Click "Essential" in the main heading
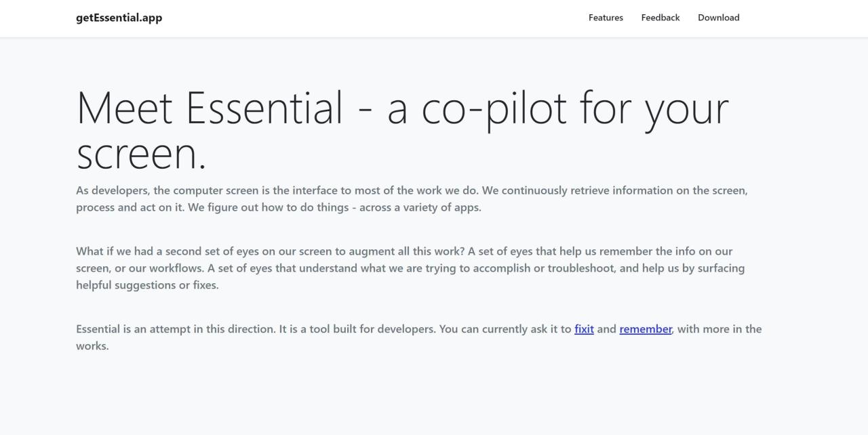Viewport: 868px width, 435px height. (264, 108)
